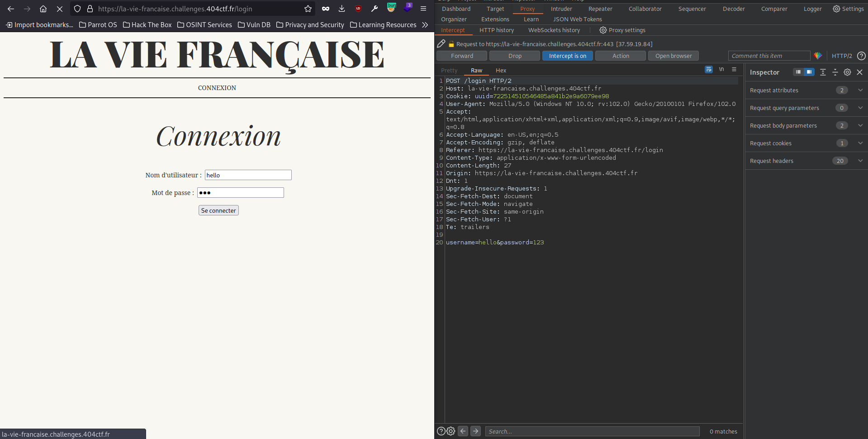The width and height of the screenshot is (868, 439).
Task: Toggle Intercept is on button
Action: tap(567, 56)
